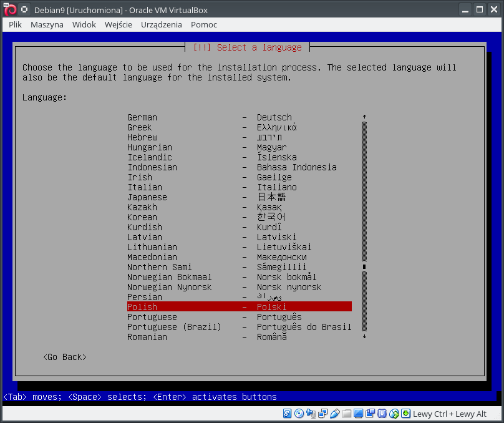The height and width of the screenshot is (423, 504).
Task: Open the audio status icon
Action: (311, 414)
